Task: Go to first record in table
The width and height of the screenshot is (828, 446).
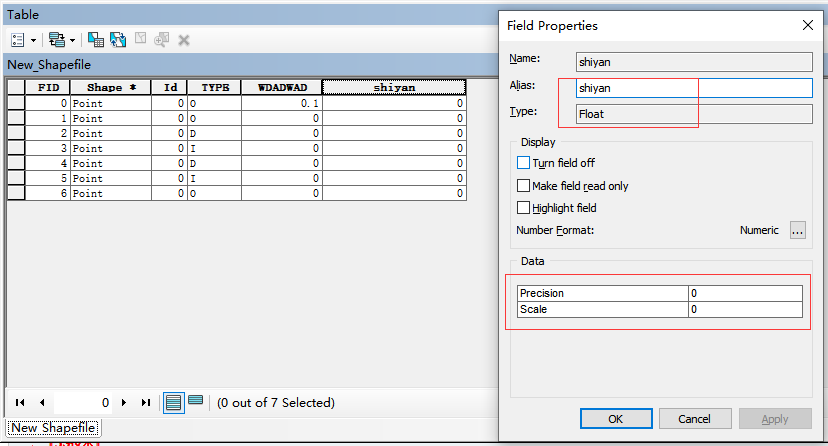Action: (x=20, y=403)
